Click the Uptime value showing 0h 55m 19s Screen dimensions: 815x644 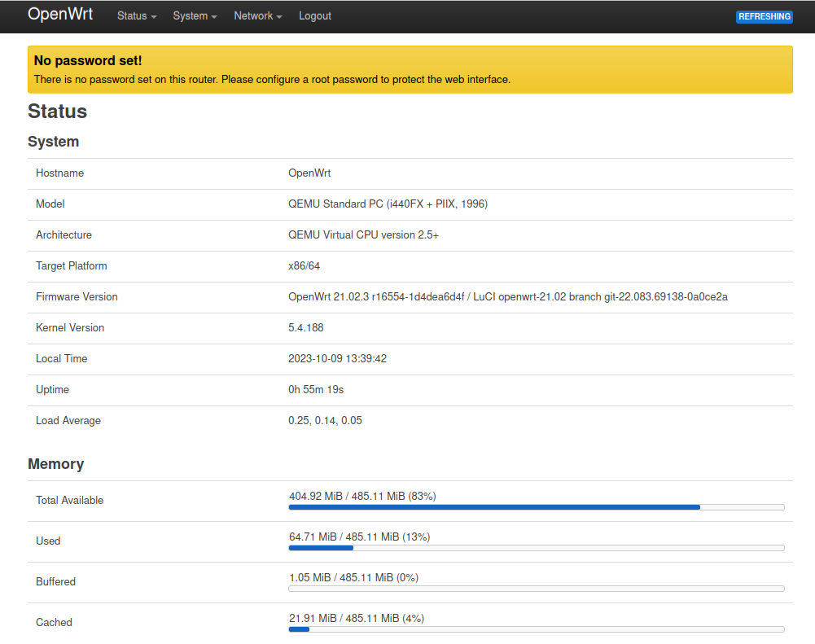point(315,389)
